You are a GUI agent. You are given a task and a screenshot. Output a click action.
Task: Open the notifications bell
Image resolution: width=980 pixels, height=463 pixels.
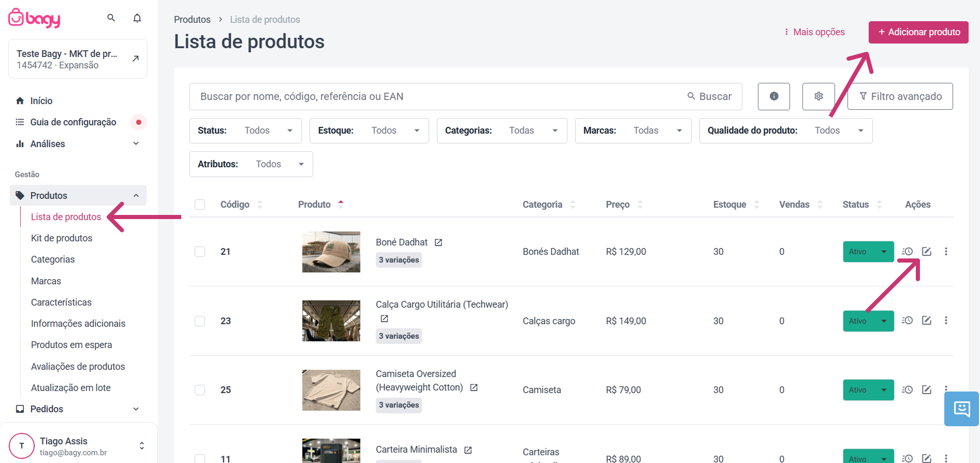(137, 18)
